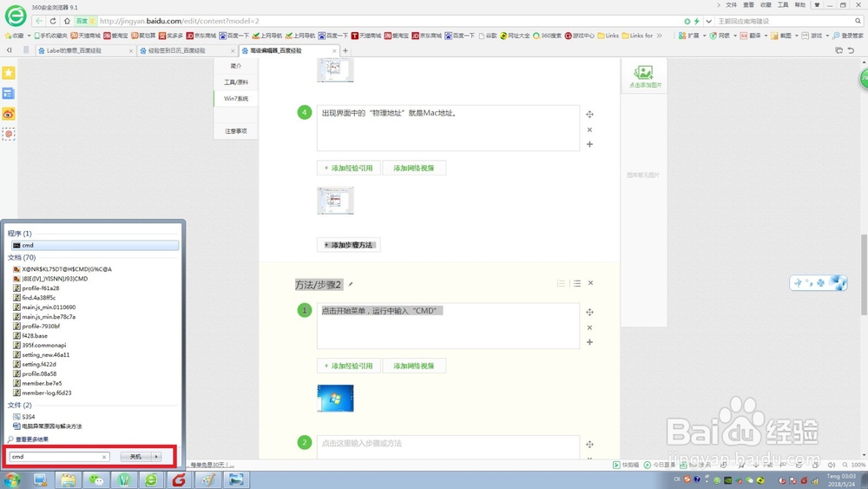This screenshot has height=489, width=868.
Task: Select the 注意事项 section nav item
Action: click(236, 131)
